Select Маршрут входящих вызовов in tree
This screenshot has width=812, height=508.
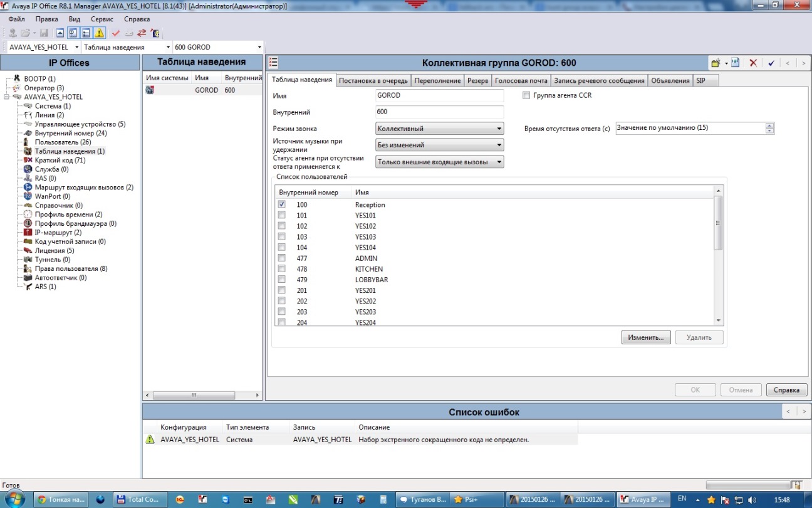coord(84,188)
